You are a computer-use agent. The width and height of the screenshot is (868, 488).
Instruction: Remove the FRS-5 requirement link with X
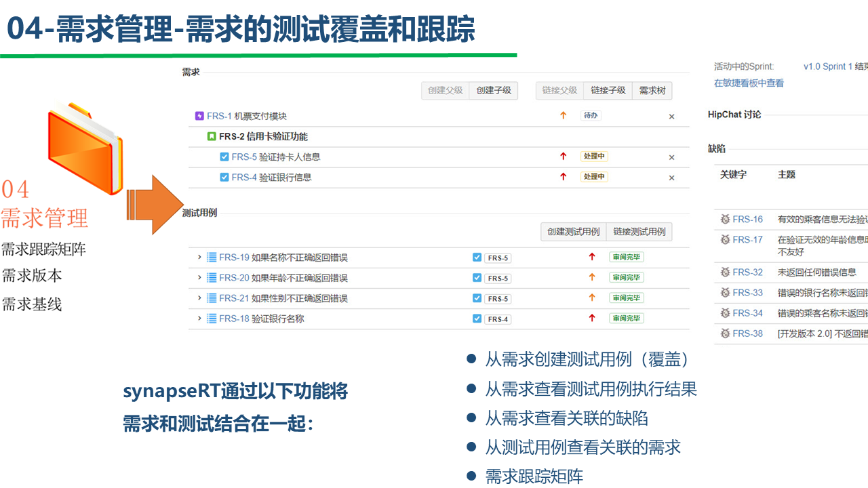(672, 157)
